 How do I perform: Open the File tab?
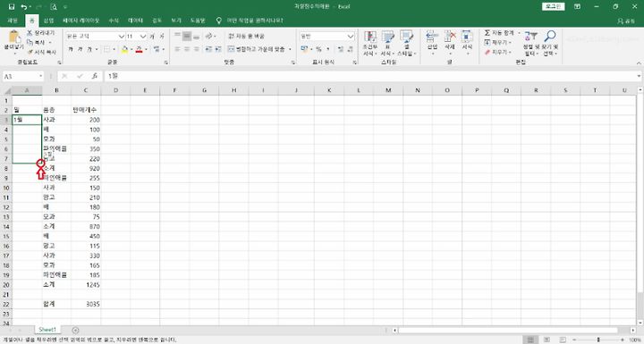click(13, 21)
